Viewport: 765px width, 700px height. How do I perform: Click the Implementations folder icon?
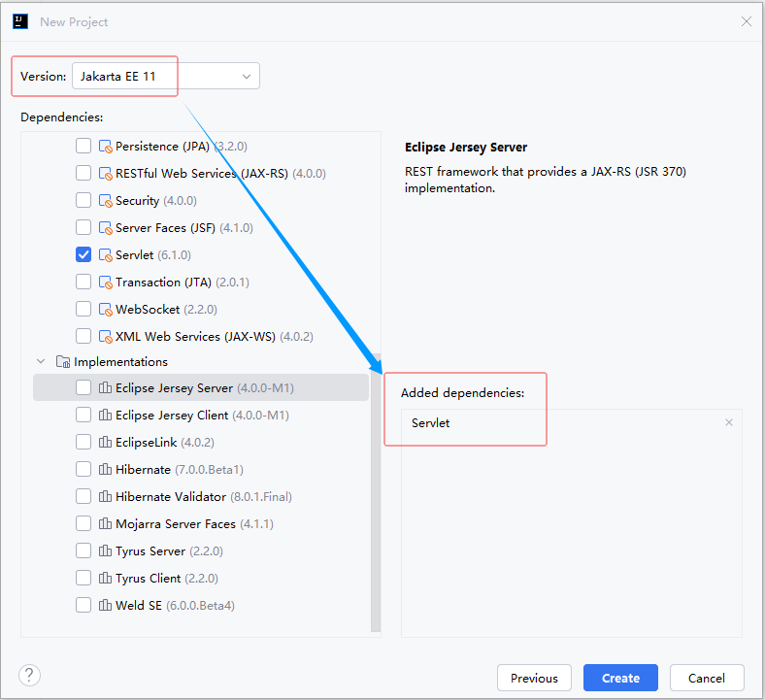63,361
